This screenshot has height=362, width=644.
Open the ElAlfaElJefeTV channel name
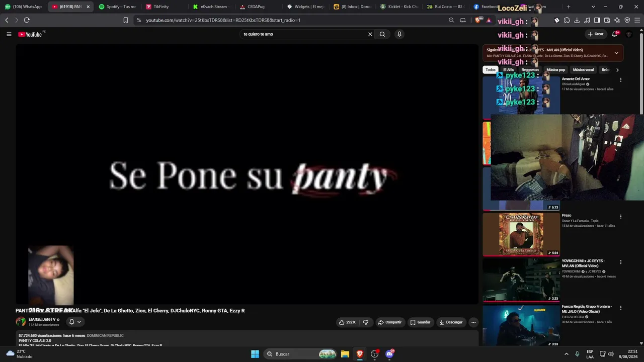click(x=42, y=319)
